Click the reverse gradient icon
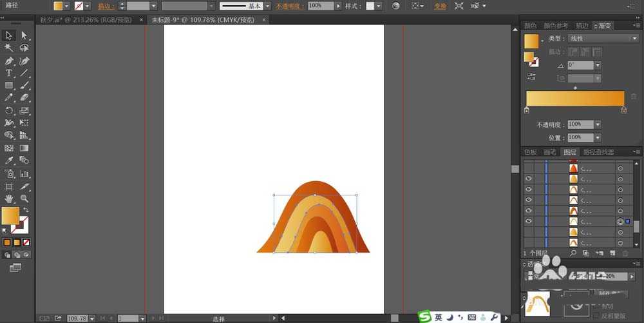The height and width of the screenshot is (323, 644). coord(531,76)
